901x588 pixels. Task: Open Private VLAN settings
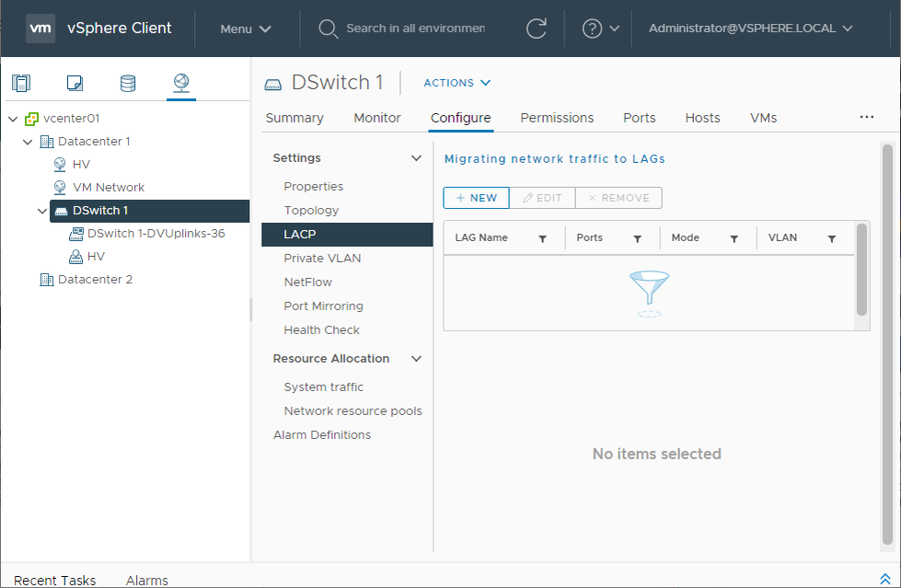322,258
